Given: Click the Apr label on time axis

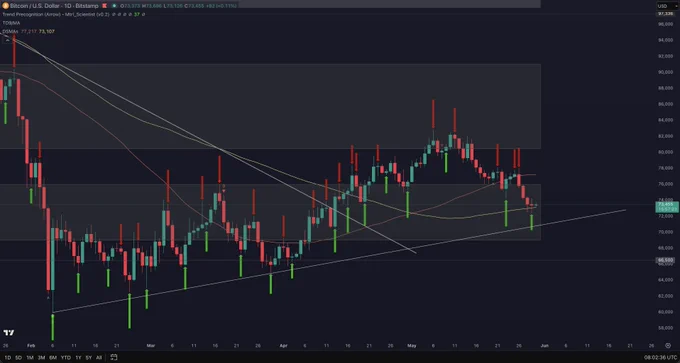Looking at the screenshot, I should 283,346.
